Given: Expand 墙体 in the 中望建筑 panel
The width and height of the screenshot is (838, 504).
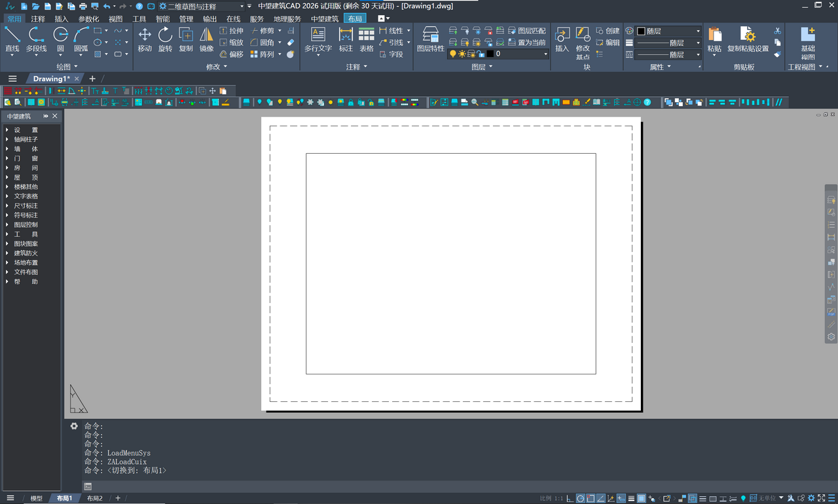Looking at the screenshot, I should (x=26, y=149).
